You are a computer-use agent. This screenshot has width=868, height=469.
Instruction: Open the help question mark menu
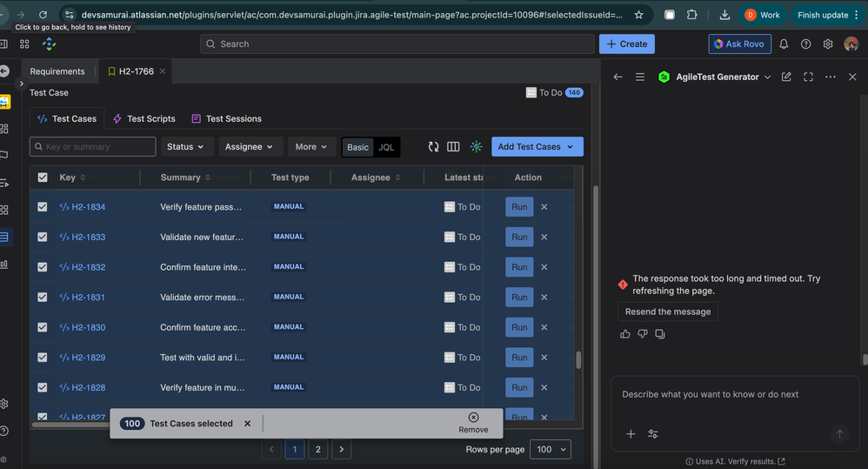[x=806, y=44]
